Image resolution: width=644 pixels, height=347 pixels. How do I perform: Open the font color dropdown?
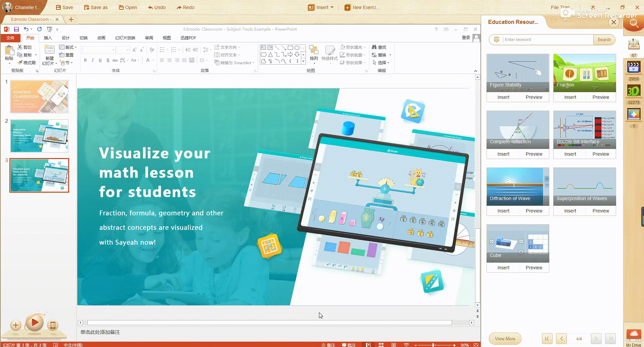[153, 61]
